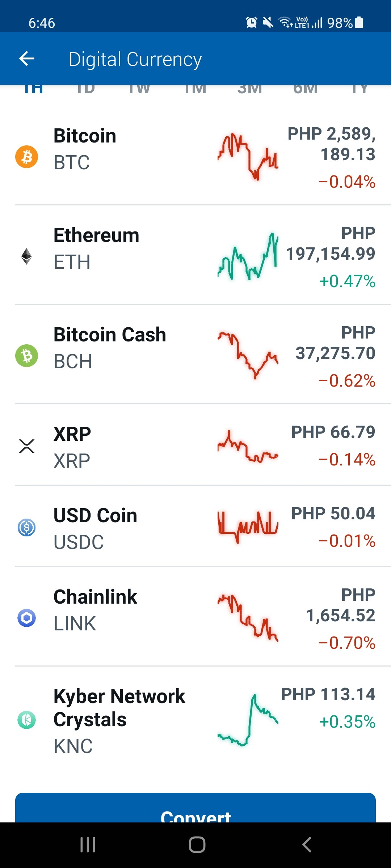Open the Chainlink PHP 1,654.52 price
The width and height of the screenshot is (391, 868).
click(340, 605)
